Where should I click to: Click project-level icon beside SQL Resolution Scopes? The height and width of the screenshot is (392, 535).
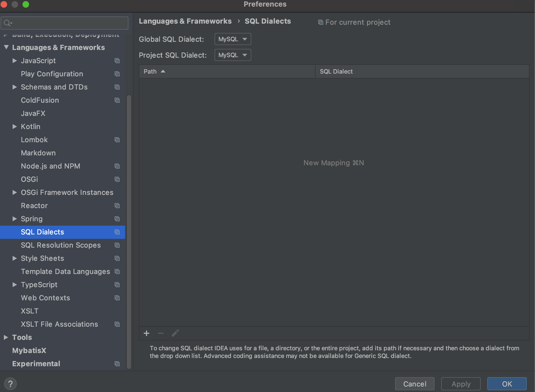click(x=117, y=245)
